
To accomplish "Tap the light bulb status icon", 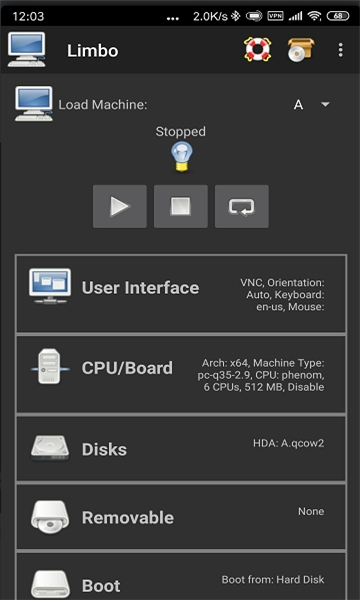I will point(181,156).
